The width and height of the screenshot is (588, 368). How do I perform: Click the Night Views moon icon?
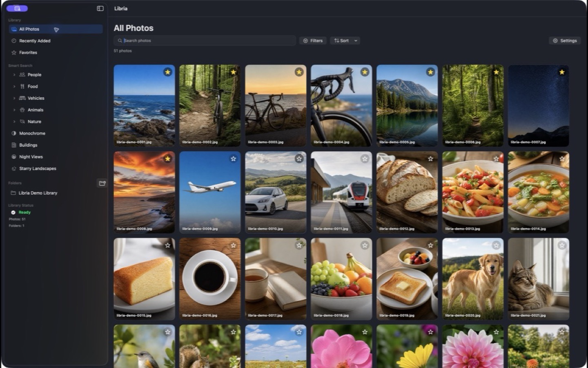click(14, 157)
